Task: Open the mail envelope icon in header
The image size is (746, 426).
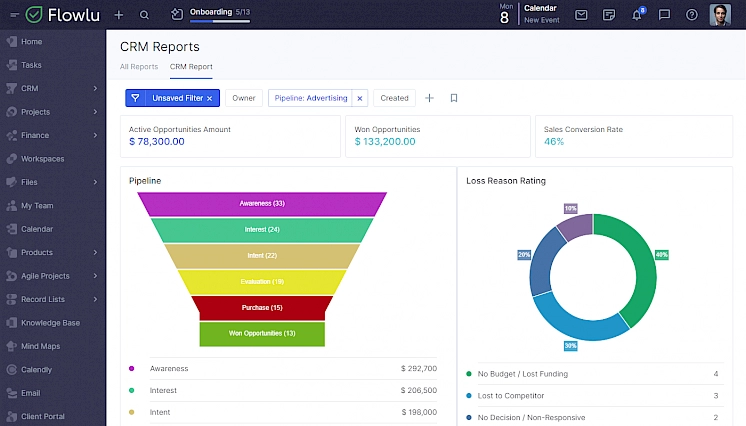Action: pos(581,15)
